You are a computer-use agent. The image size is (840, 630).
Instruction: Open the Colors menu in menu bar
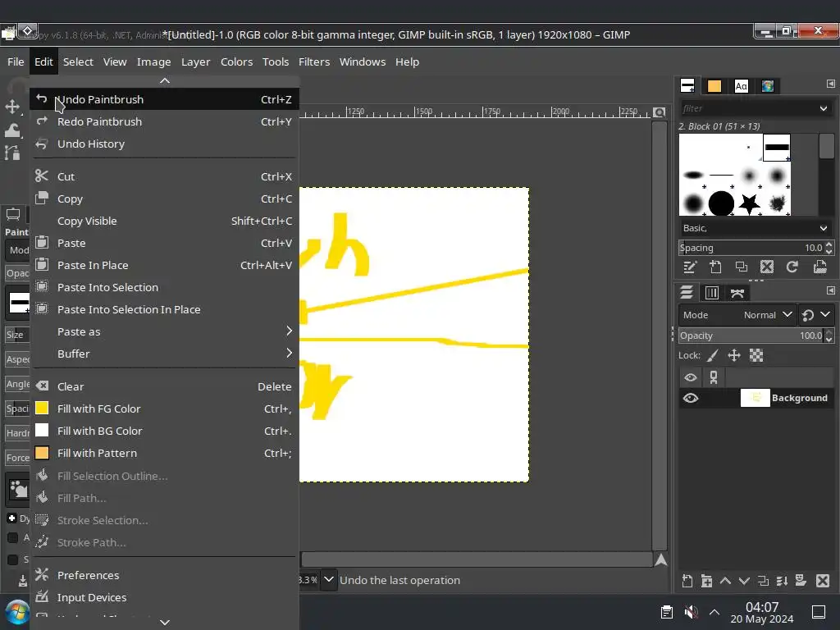(236, 62)
